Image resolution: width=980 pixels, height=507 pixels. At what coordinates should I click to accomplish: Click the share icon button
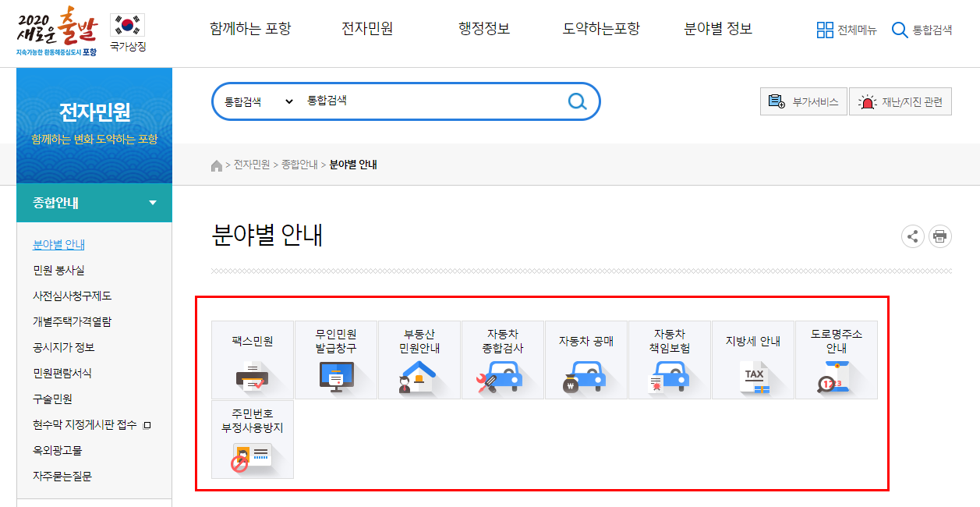coord(913,236)
